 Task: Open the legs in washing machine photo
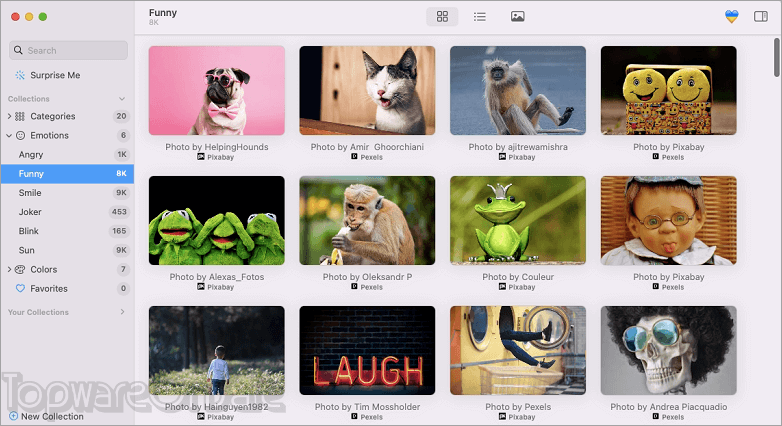[518, 350]
